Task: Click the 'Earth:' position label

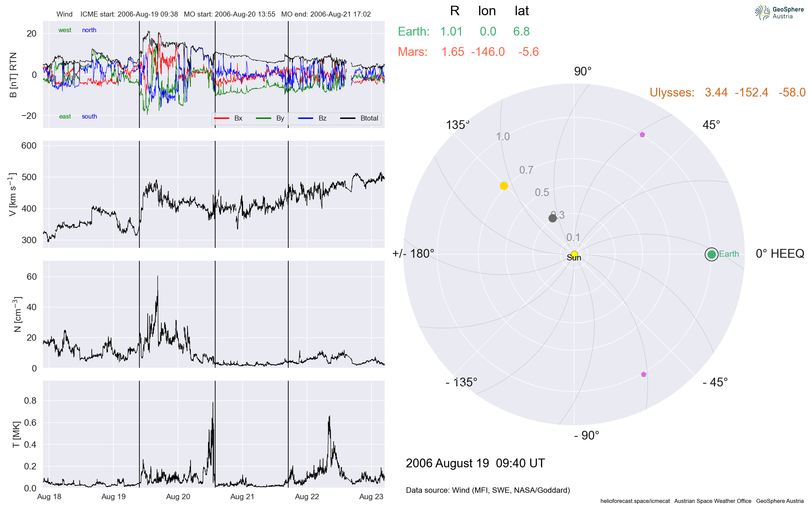Action: pyautogui.click(x=414, y=31)
